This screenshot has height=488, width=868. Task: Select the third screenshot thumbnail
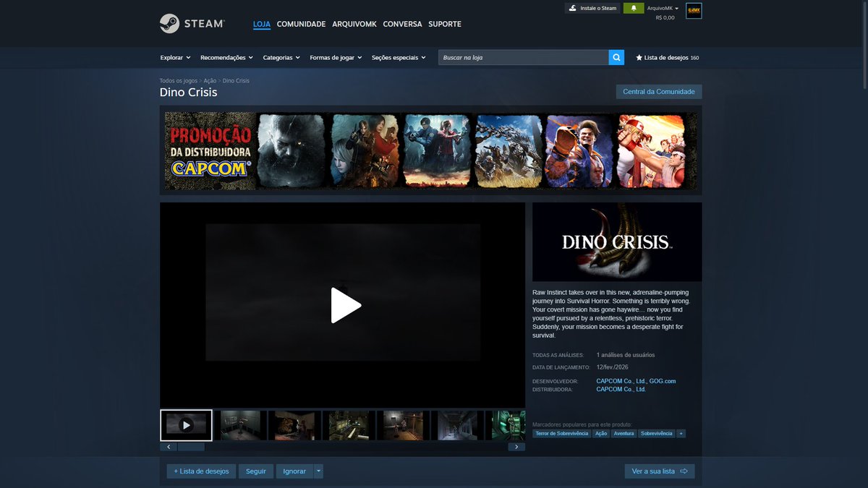point(295,425)
